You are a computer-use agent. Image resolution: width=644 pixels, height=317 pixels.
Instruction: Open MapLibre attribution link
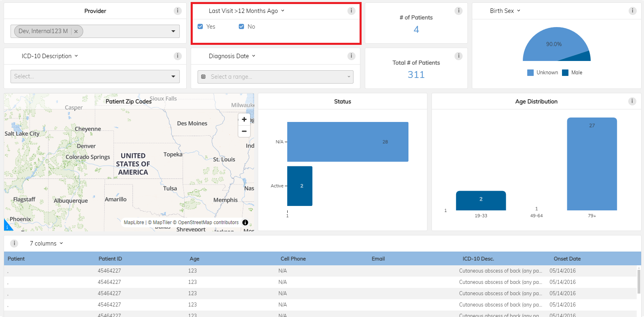click(134, 223)
